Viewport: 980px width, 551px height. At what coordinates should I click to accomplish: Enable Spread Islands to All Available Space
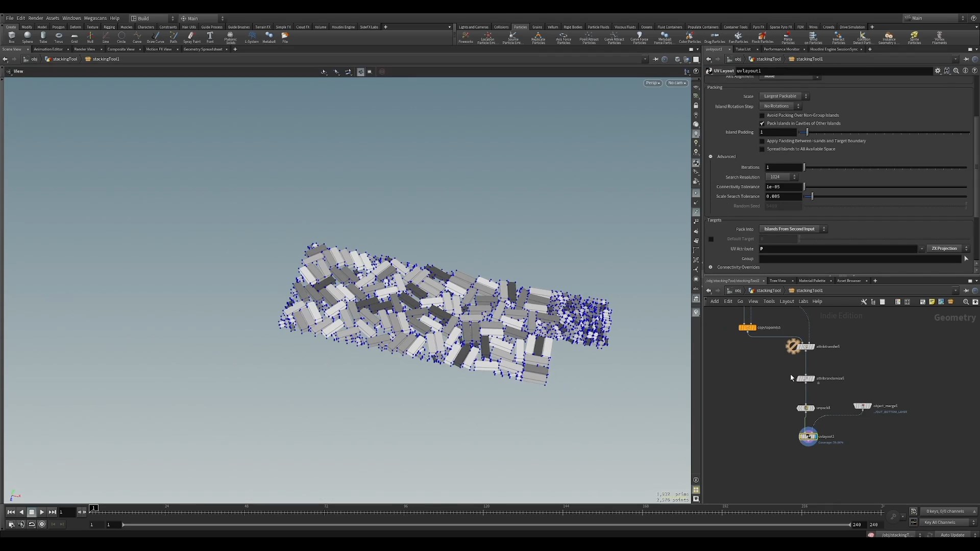762,149
